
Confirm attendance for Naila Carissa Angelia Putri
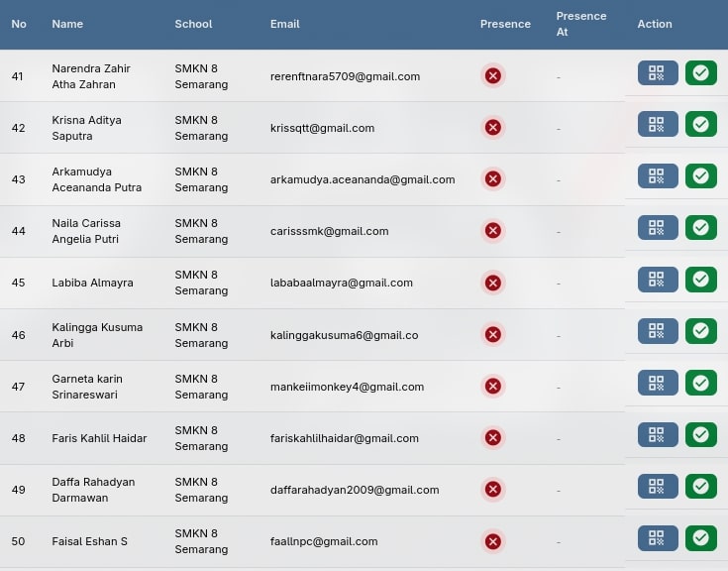700,228
